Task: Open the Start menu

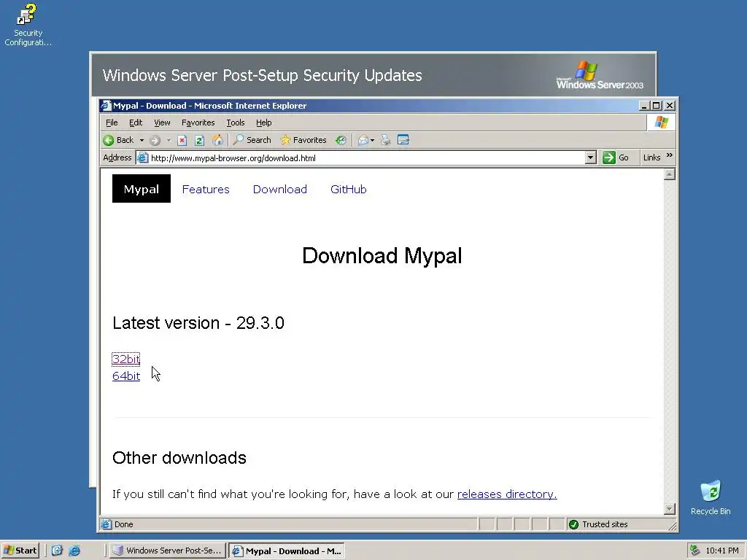Action: tap(20, 551)
